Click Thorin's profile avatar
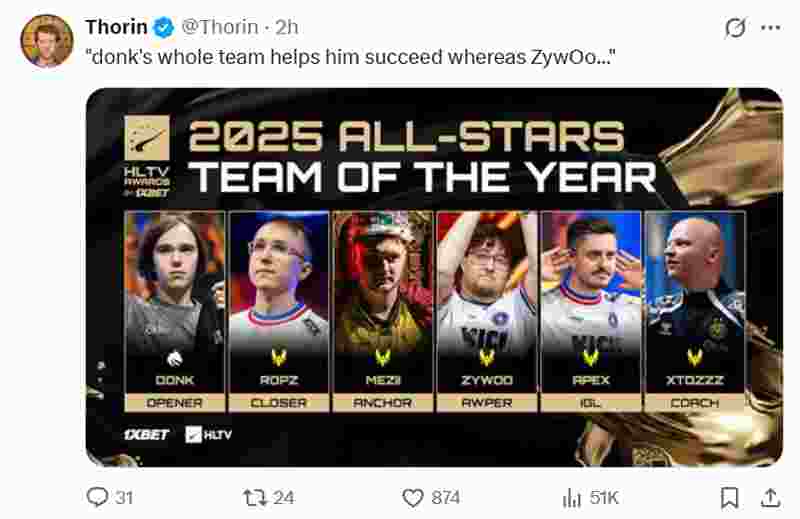 pyautogui.click(x=47, y=40)
